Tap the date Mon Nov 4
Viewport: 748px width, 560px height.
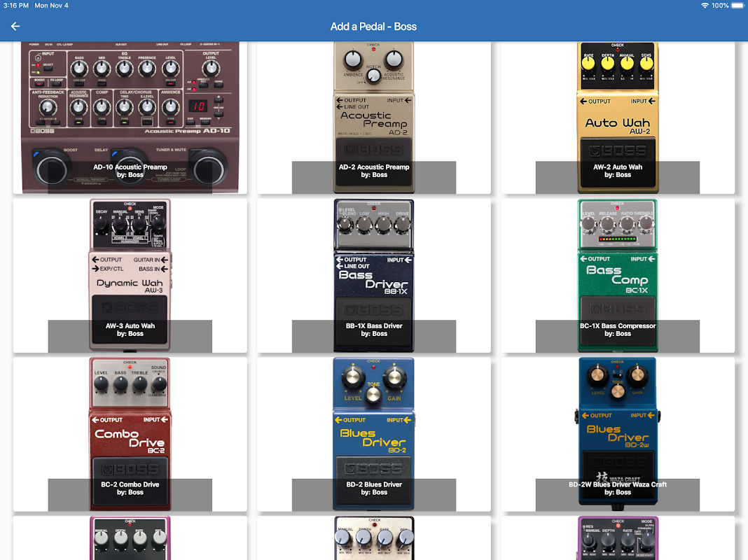point(52,6)
